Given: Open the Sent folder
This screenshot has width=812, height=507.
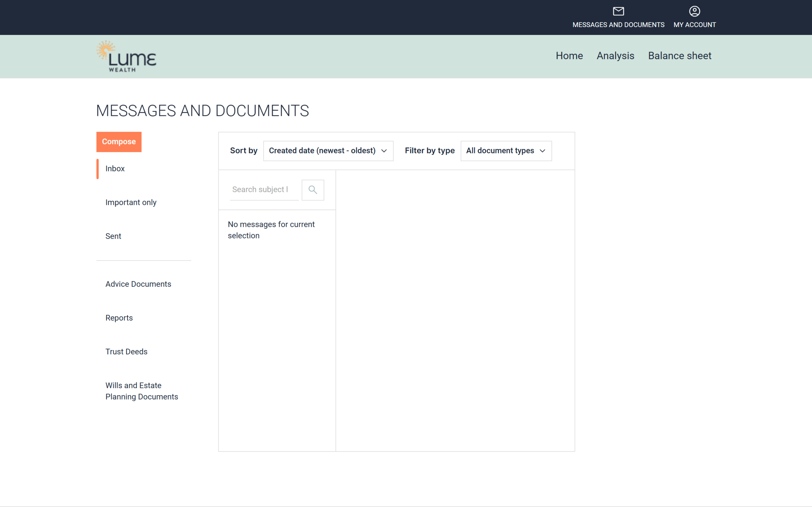Looking at the screenshot, I should pos(113,236).
